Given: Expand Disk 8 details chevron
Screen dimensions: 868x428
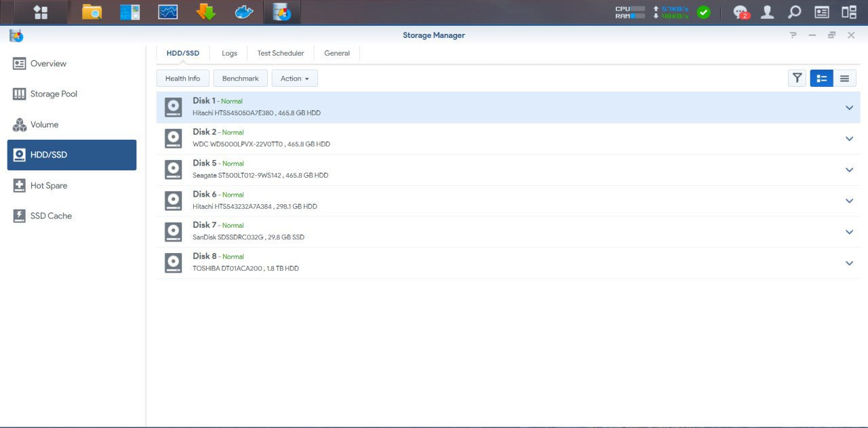Looking at the screenshot, I should (x=849, y=263).
